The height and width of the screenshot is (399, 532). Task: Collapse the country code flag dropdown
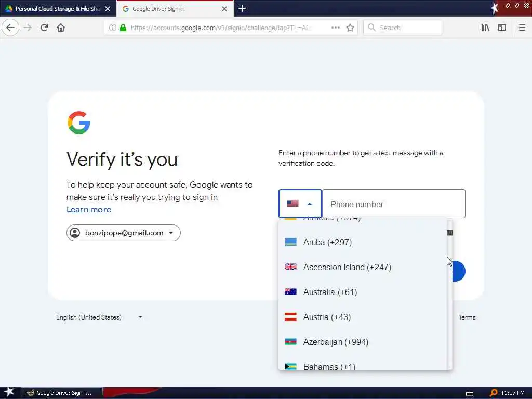pyautogui.click(x=300, y=204)
